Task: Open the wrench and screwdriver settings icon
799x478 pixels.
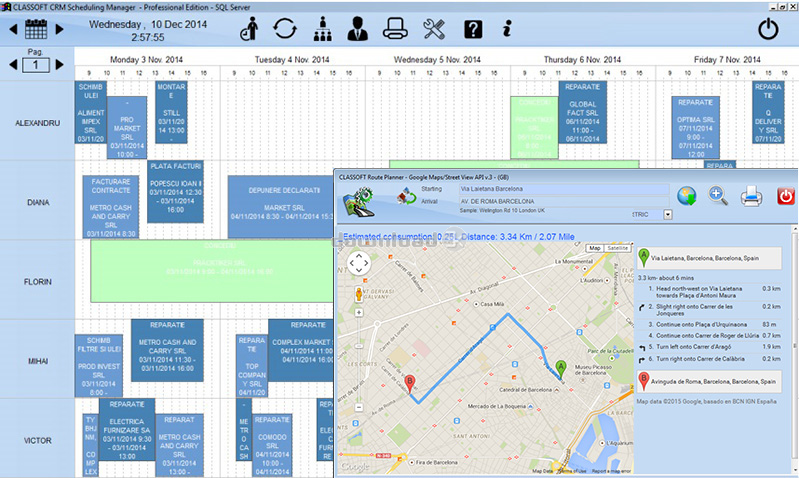Action: pos(434,29)
